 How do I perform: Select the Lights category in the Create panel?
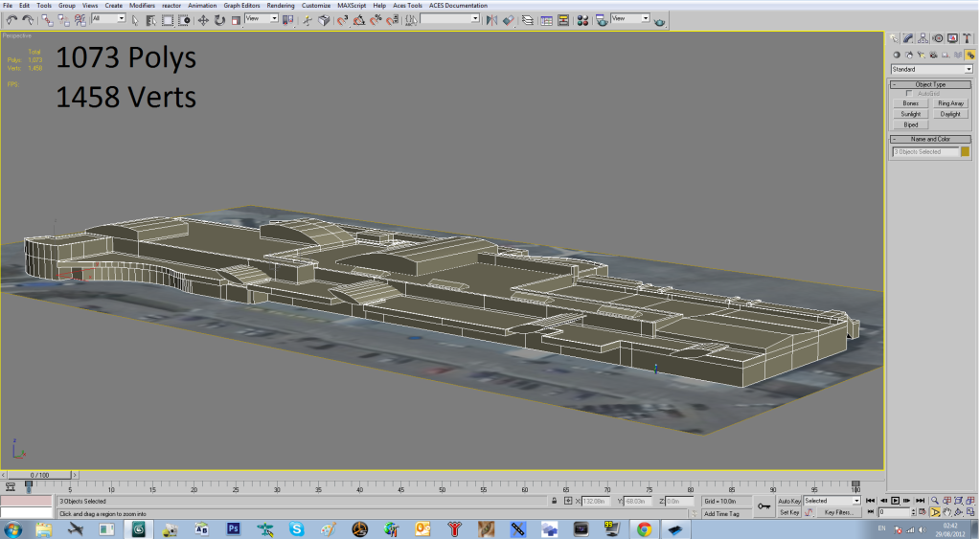(x=921, y=55)
